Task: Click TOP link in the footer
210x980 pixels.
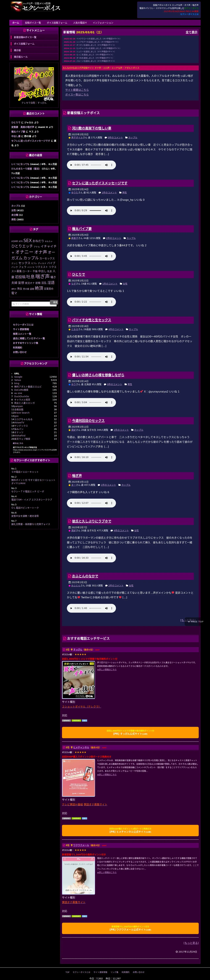Action: tap(67, 972)
